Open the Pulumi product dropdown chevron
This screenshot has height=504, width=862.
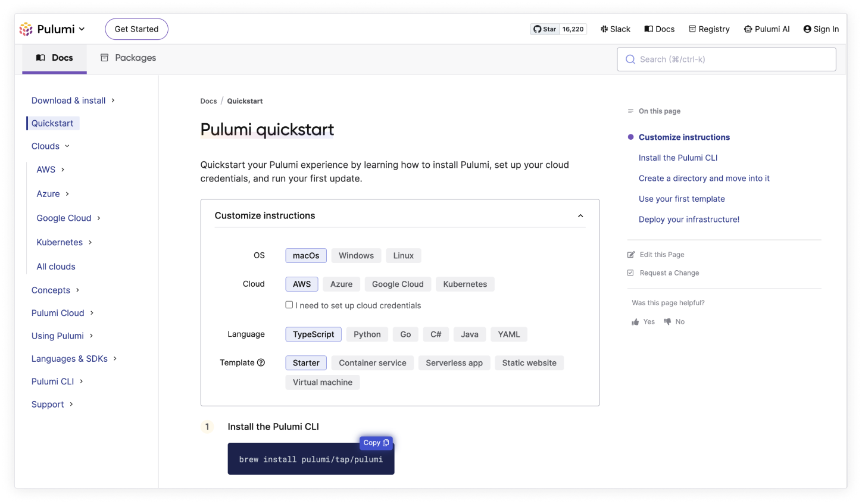click(x=82, y=29)
